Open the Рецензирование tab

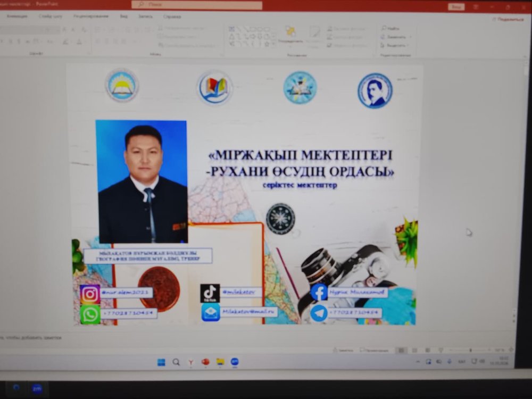pos(91,16)
